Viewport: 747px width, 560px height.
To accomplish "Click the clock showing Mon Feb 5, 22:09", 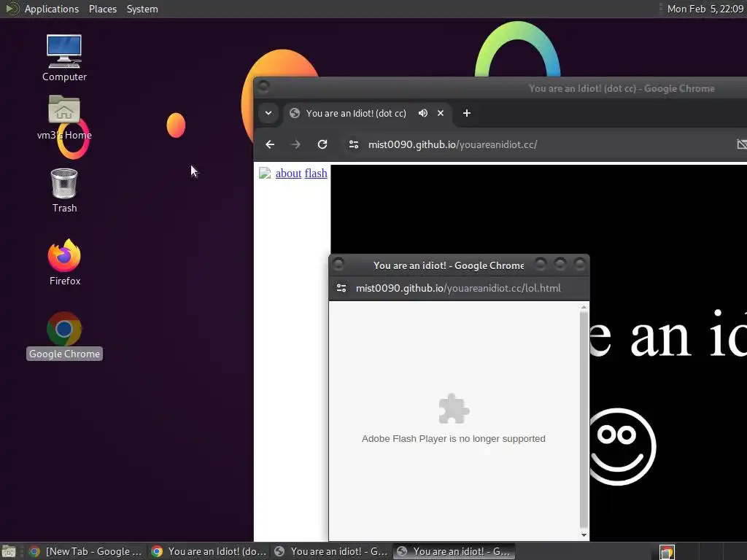I will pyautogui.click(x=705, y=9).
